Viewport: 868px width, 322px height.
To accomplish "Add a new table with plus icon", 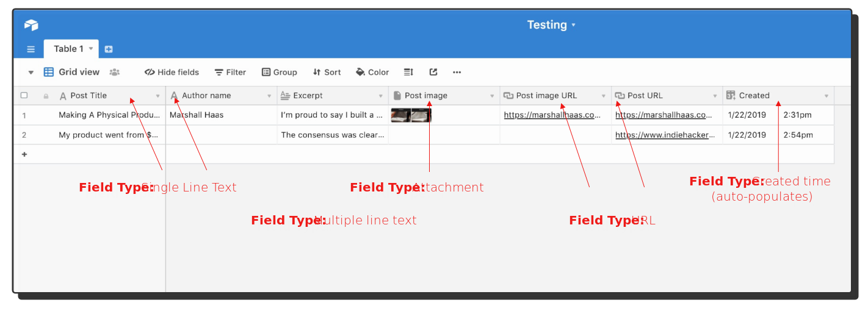I will pyautogui.click(x=109, y=49).
